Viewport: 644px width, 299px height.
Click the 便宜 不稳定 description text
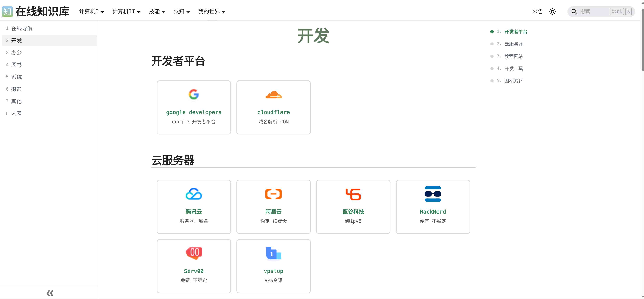click(433, 221)
